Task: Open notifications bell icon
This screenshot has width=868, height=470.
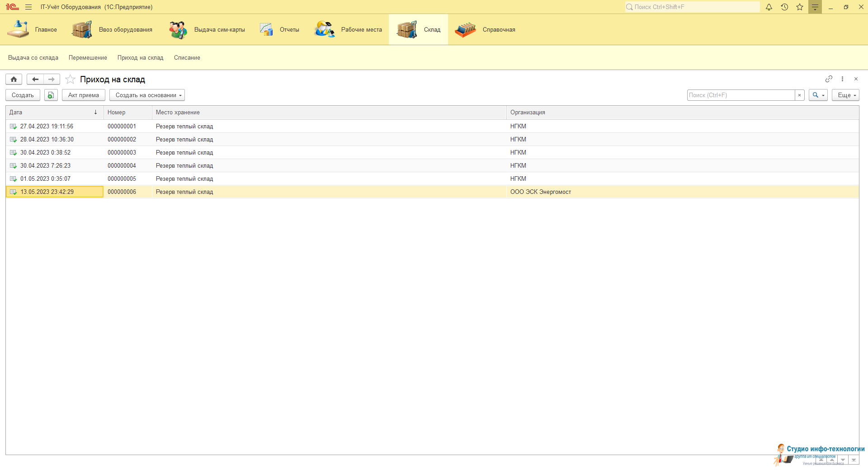Action: pos(769,7)
